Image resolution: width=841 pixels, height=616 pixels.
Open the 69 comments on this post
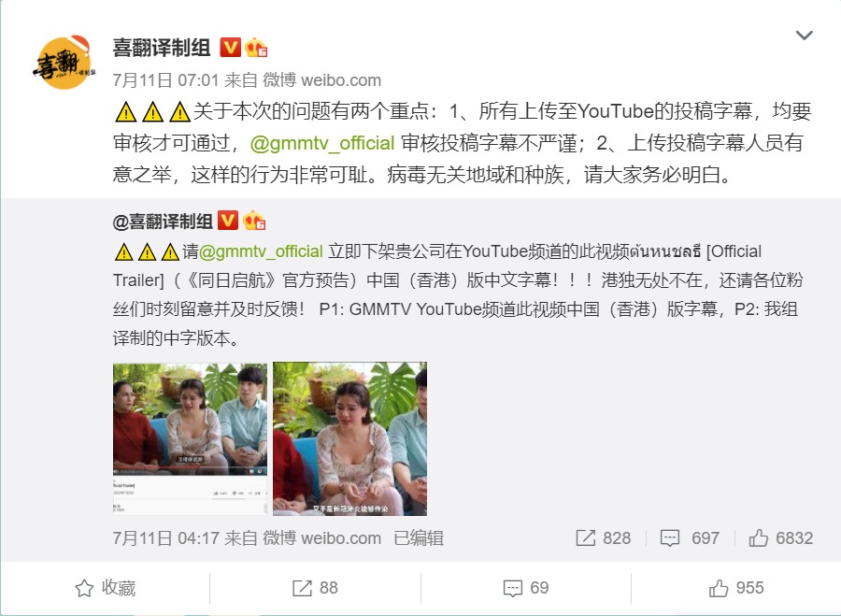[x=526, y=588]
